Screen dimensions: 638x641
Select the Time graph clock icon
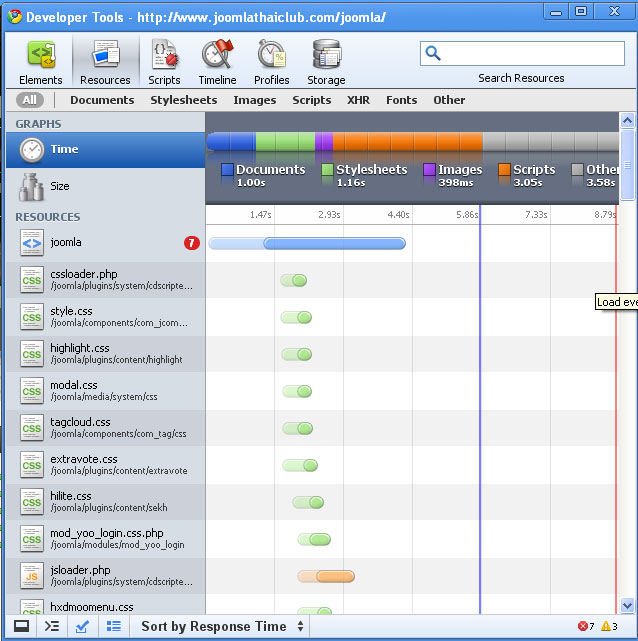point(31,150)
